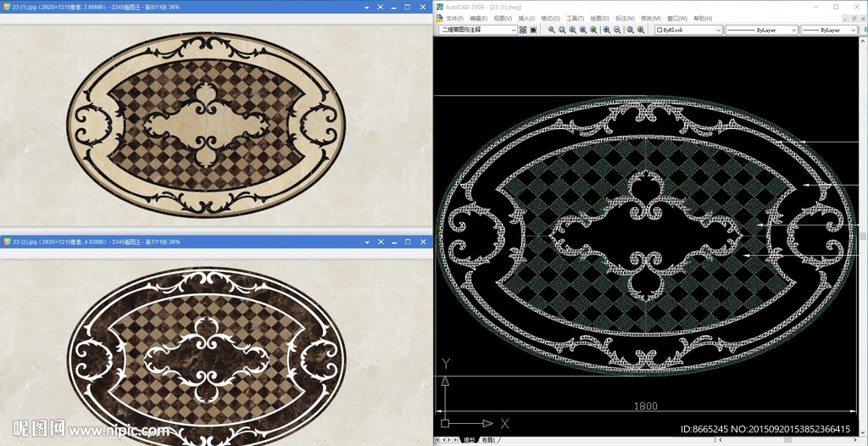
Task: Select the Zoom Dynamic tool
Action: [x=562, y=30]
